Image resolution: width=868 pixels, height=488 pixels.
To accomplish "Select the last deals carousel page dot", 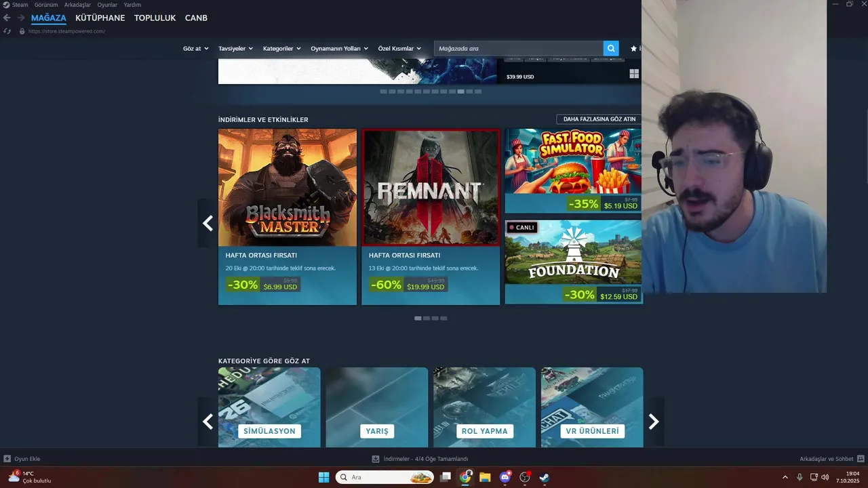I will 443,318.
